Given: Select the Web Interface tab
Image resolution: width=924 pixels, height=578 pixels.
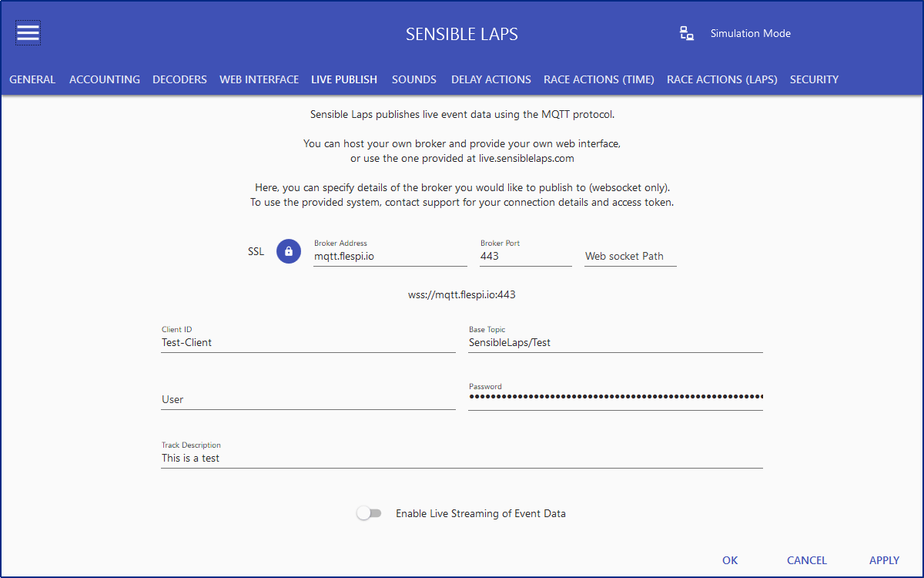Looking at the screenshot, I should [x=259, y=79].
